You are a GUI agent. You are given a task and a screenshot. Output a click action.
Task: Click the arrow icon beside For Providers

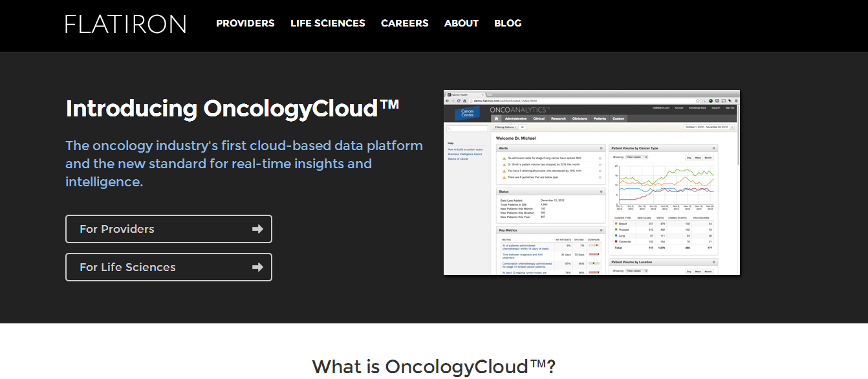257,229
